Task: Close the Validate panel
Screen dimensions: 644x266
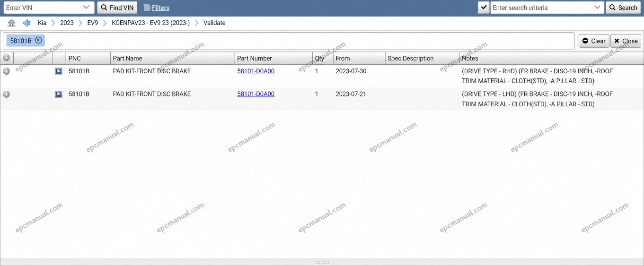Action: coord(626,41)
